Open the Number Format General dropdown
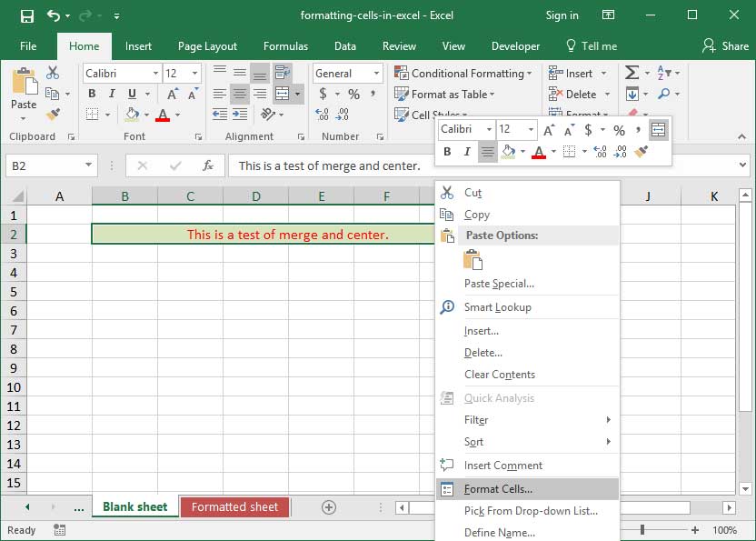The height and width of the screenshot is (541, 756). [x=376, y=74]
